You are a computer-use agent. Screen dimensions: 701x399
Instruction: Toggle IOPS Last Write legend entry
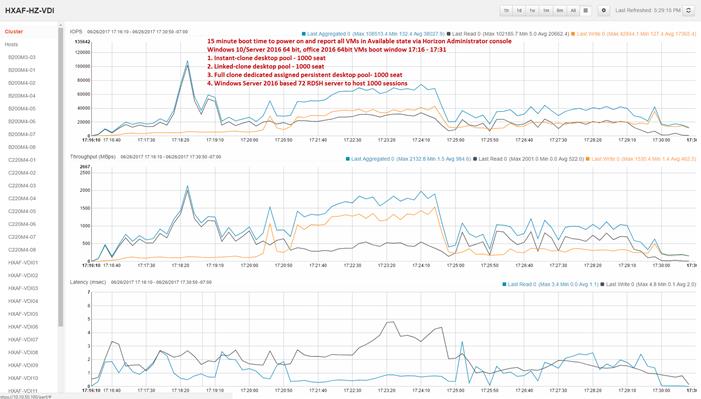[x=633, y=34]
